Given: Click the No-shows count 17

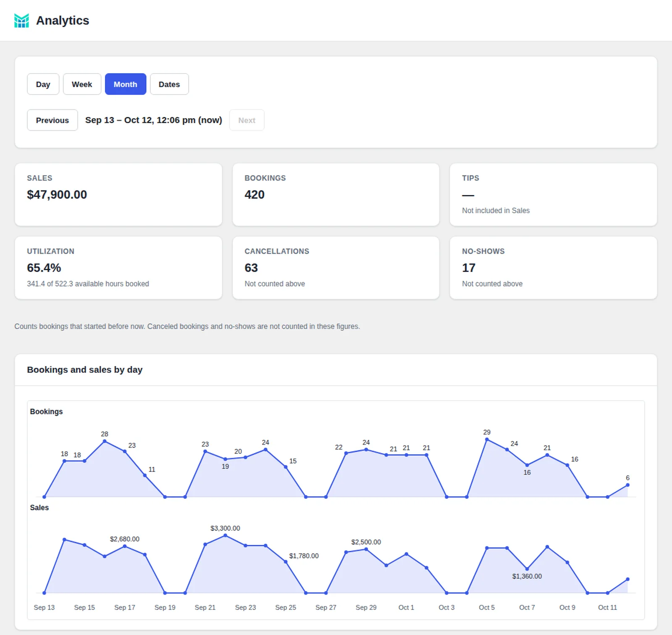Looking at the screenshot, I should point(469,268).
